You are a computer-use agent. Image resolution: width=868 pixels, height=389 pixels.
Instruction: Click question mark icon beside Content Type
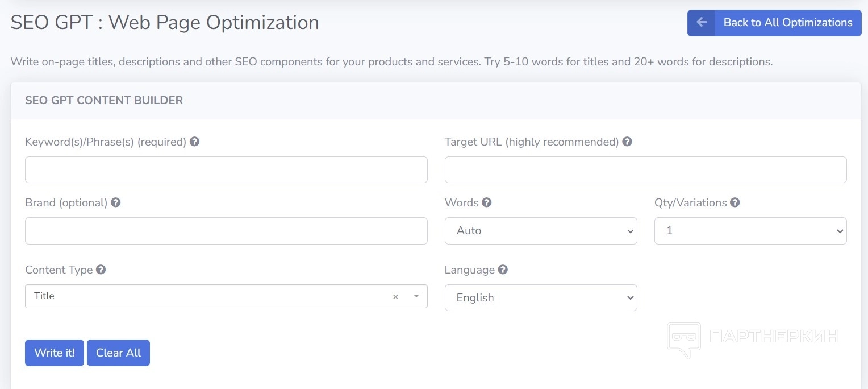click(101, 270)
